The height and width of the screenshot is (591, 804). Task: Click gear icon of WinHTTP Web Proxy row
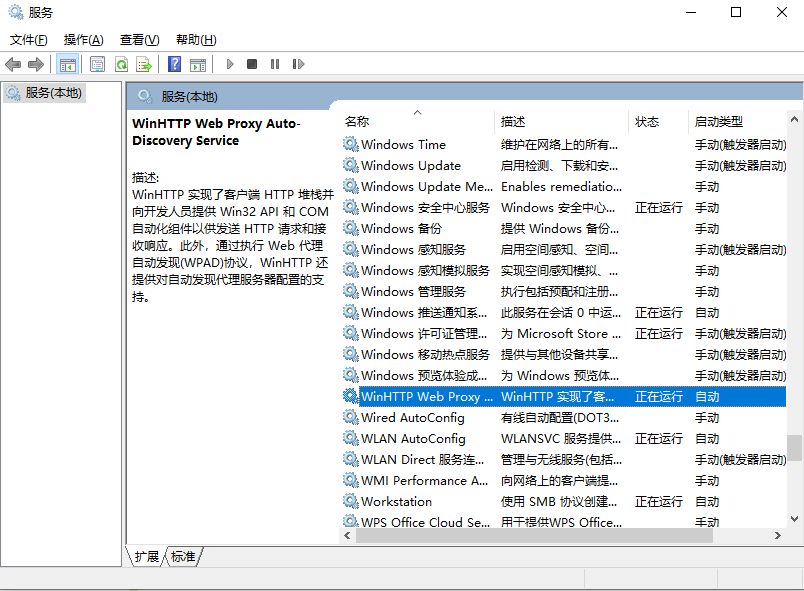point(351,397)
